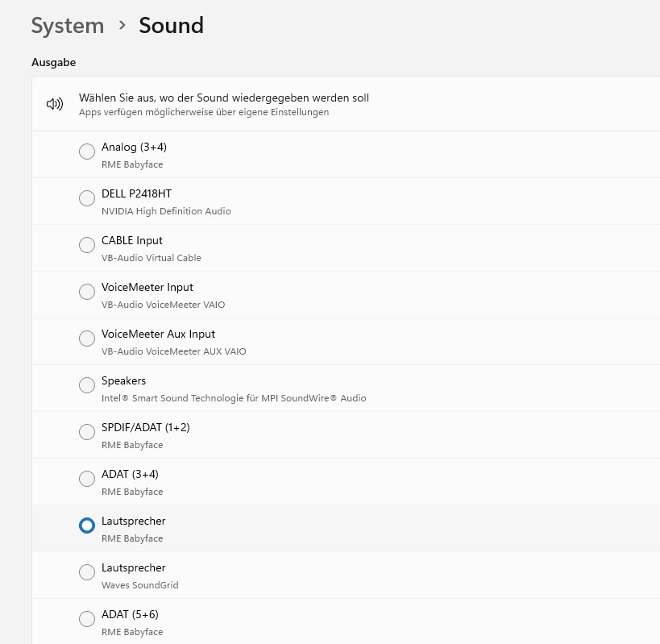Click the NVIDIA High Definition Audio subtitle
The height and width of the screenshot is (644, 660).
click(x=166, y=211)
